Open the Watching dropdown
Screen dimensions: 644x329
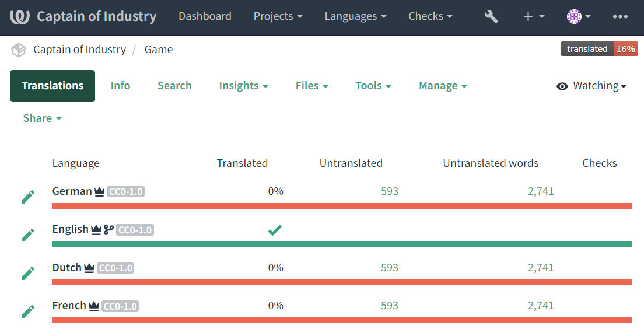591,86
